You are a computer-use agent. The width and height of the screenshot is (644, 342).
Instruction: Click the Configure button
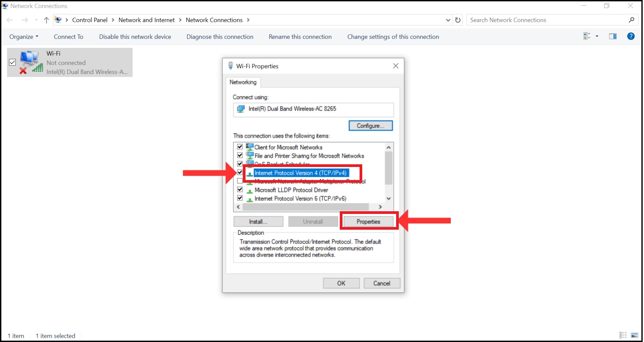pos(370,125)
